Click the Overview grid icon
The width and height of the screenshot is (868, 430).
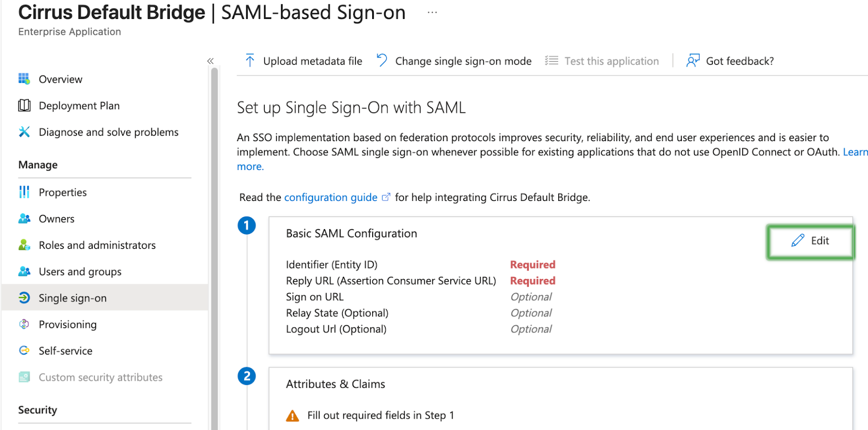(x=24, y=79)
